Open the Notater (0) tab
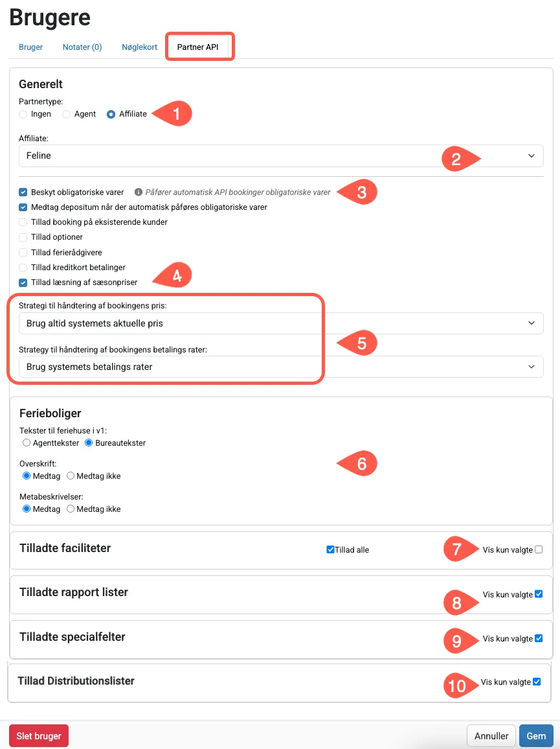This screenshot has width=560, height=749. pyautogui.click(x=82, y=47)
